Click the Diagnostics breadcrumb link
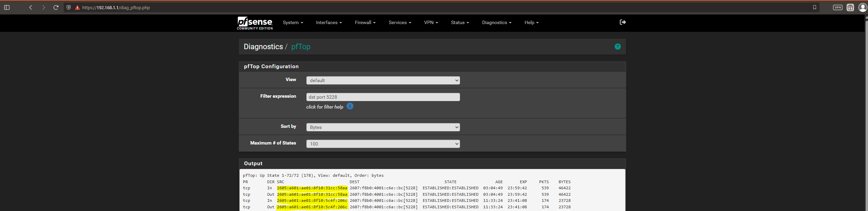This screenshot has height=211, width=868. click(x=263, y=47)
